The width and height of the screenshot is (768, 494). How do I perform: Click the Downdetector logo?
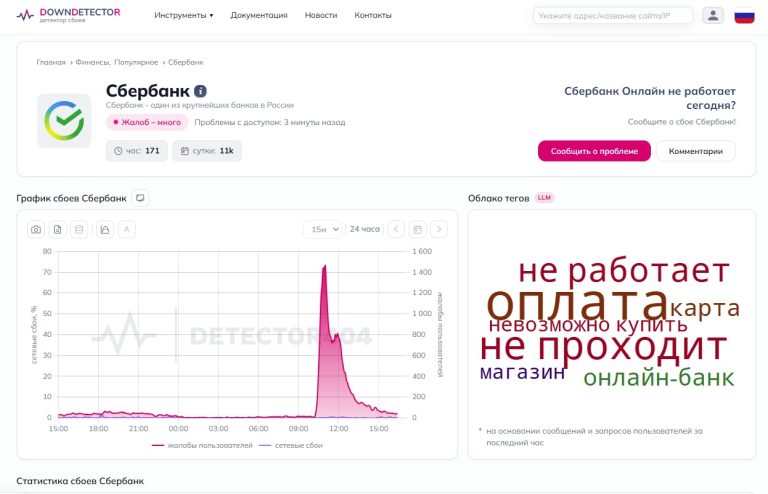coord(68,15)
